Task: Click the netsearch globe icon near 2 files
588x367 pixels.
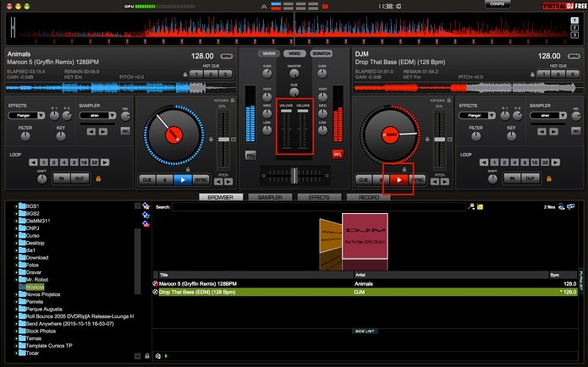Action: point(561,205)
